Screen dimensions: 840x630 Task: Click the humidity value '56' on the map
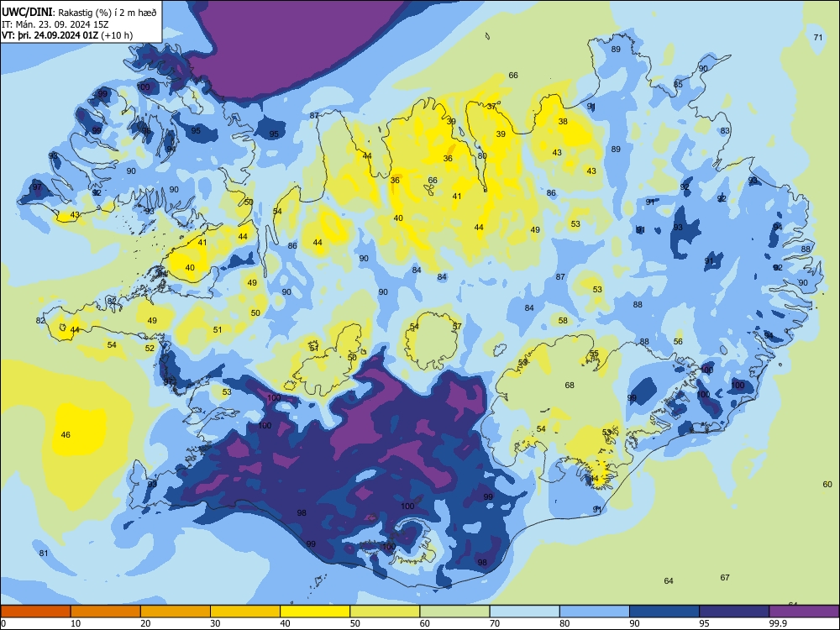(x=678, y=342)
